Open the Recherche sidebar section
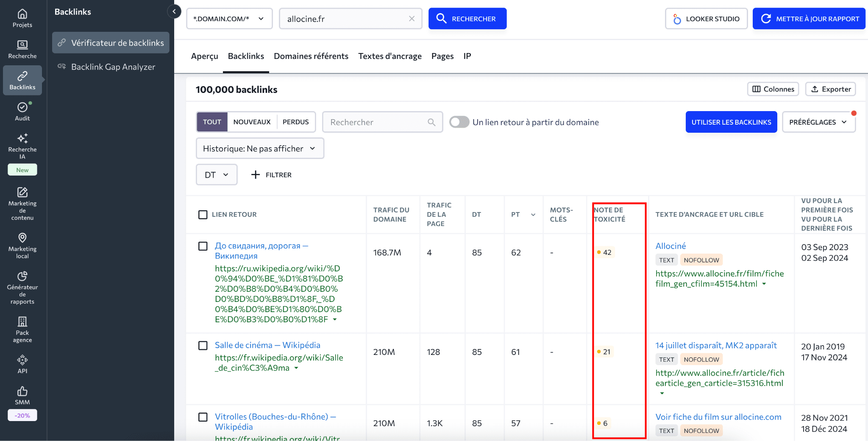 point(22,50)
